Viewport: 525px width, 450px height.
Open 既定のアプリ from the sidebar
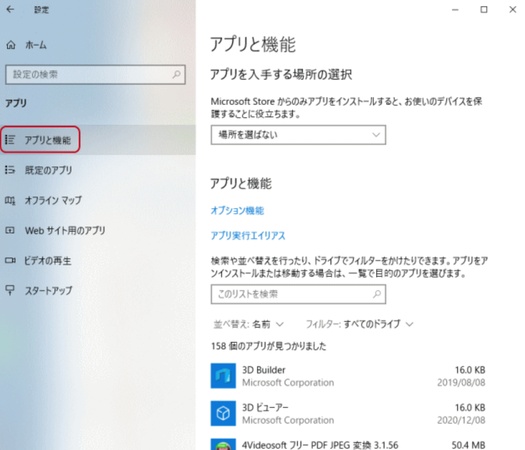[48, 170]
